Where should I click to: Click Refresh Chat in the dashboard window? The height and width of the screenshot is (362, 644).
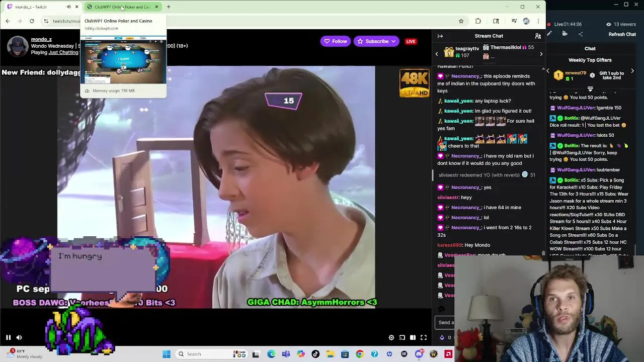[x=622, y=34]
